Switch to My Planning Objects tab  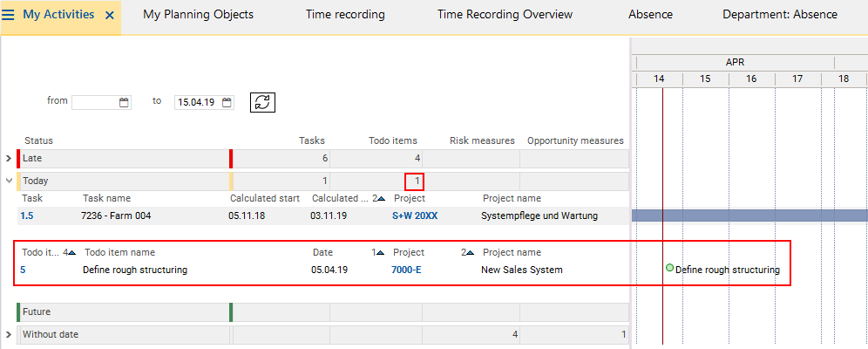pos(198,15)
